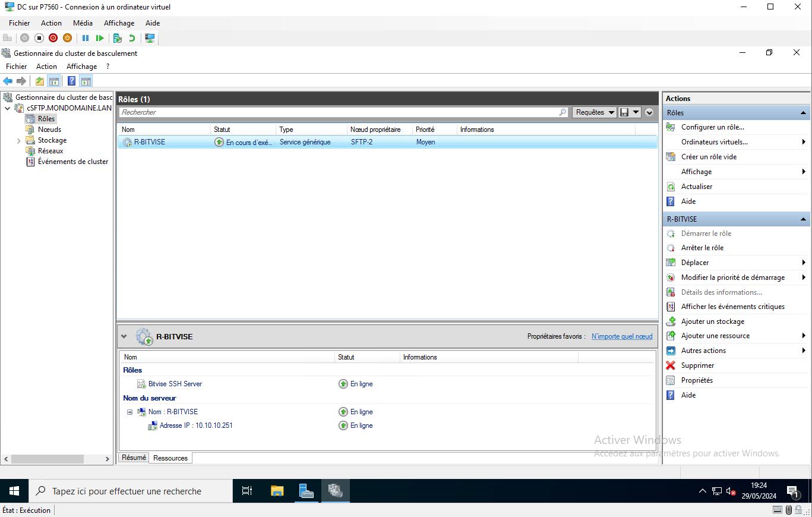Click Supprimer with the red X

click(x=697, y=365)
